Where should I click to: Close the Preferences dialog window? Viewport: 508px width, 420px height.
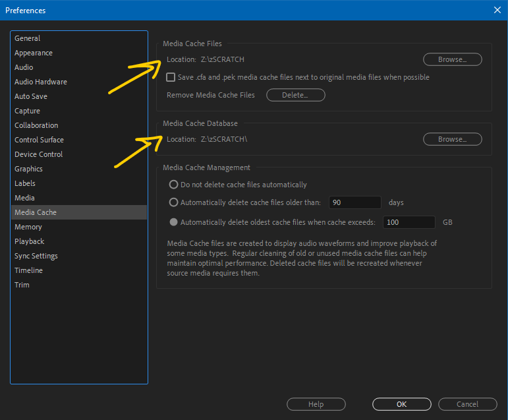click(497, 10)
